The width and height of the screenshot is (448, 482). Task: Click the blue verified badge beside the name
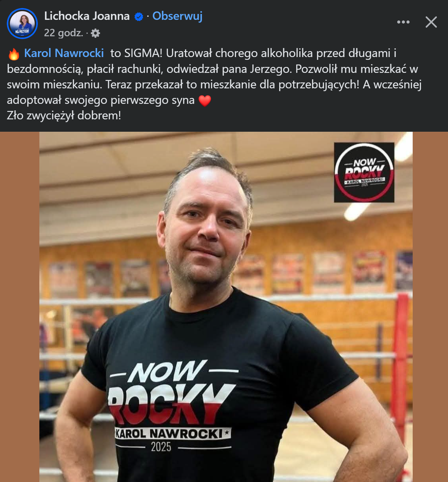pos(139,17)
